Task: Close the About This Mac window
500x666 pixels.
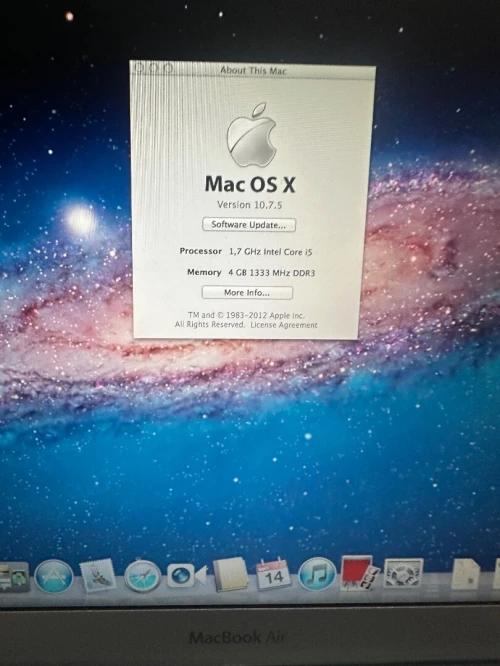Action: click(x=139, y=67)
